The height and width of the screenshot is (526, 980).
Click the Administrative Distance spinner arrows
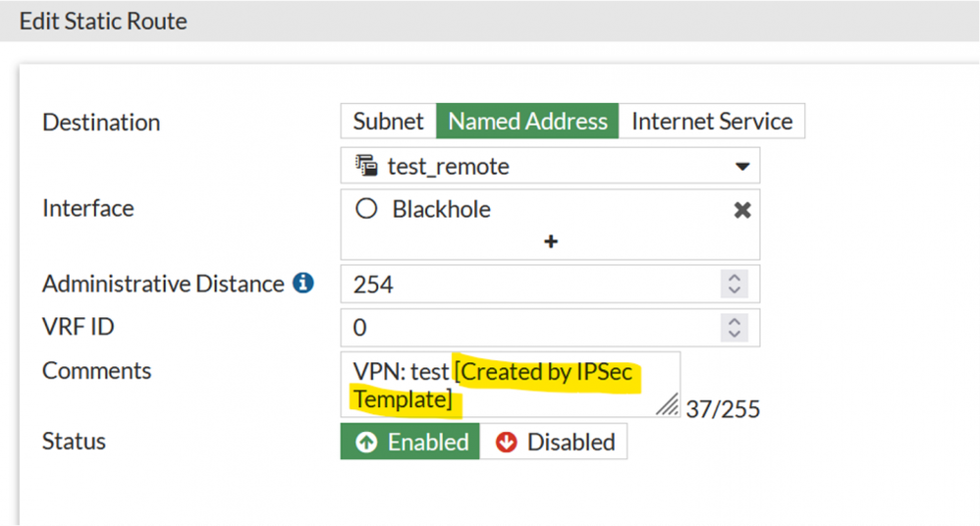(x=734, y=285)
